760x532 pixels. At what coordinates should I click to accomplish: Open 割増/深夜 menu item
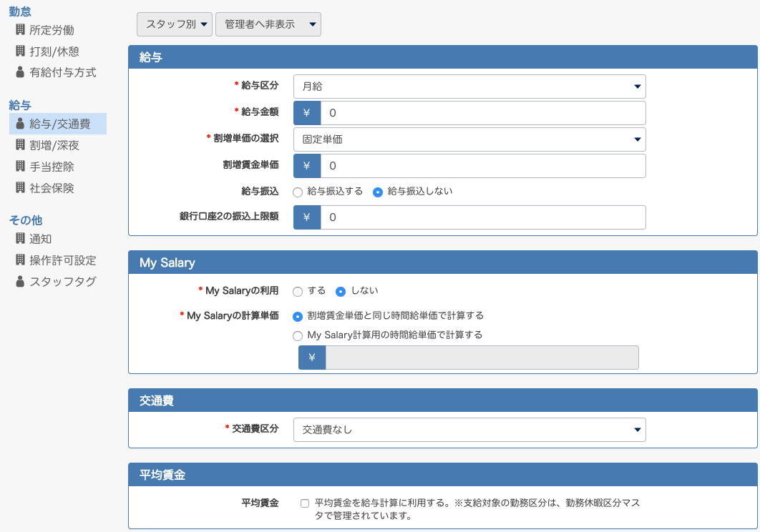tap(54, 145)
